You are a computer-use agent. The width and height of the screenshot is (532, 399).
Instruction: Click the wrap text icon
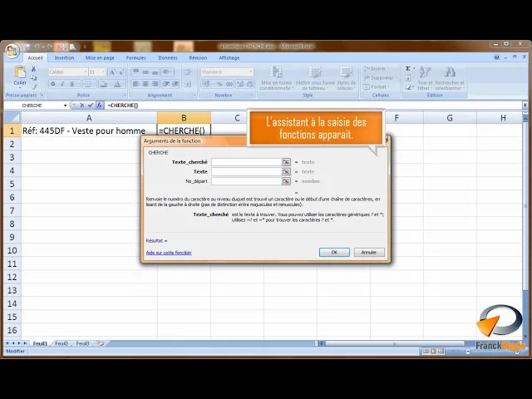coord(187,72)
